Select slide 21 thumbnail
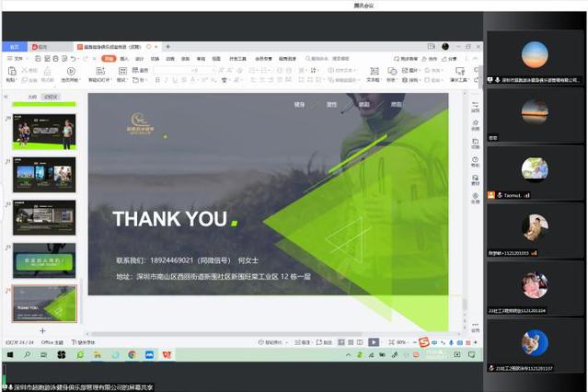The height and width of the screenshot is (392, 588). [x=44, y=175]
